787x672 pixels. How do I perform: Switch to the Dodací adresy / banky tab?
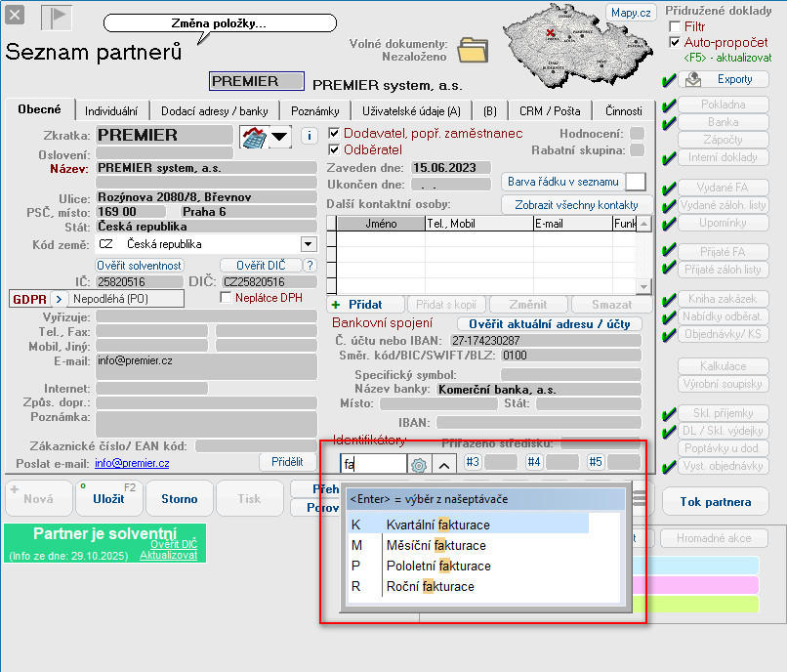215,111
